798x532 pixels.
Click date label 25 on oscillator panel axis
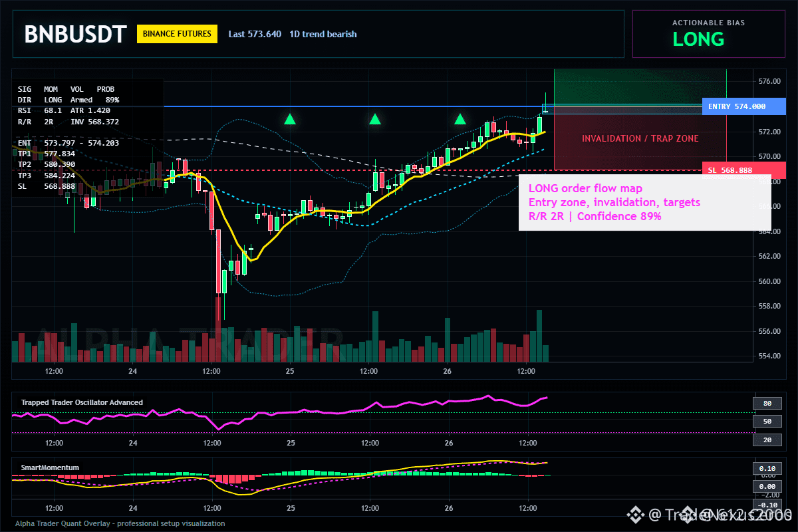click(291, 443)
